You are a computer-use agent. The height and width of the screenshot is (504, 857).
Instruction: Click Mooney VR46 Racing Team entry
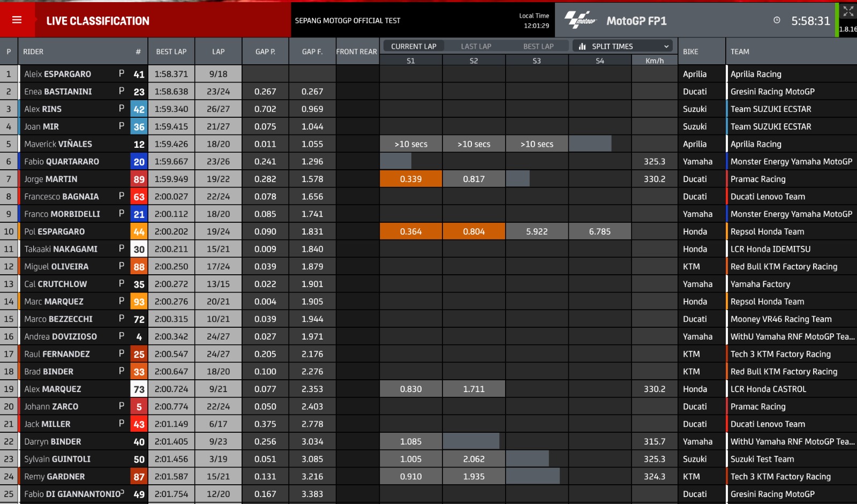(x=781, y=319)
